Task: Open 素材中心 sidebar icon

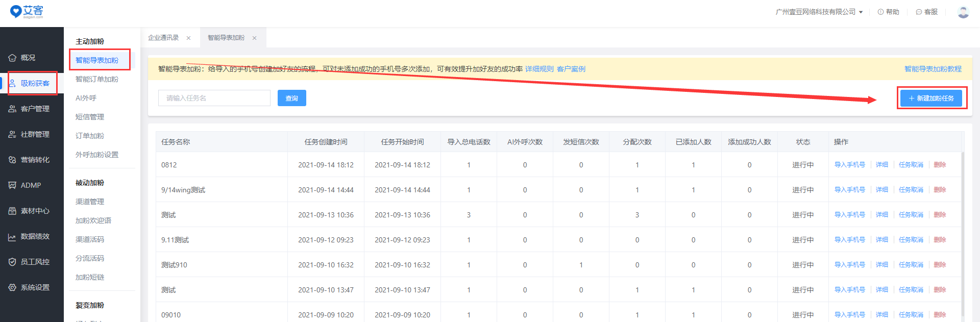Action: (12, 211)
